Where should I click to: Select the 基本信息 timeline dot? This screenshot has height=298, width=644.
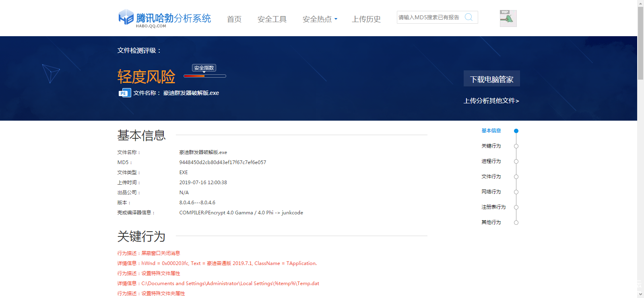(x=516, y=131)
